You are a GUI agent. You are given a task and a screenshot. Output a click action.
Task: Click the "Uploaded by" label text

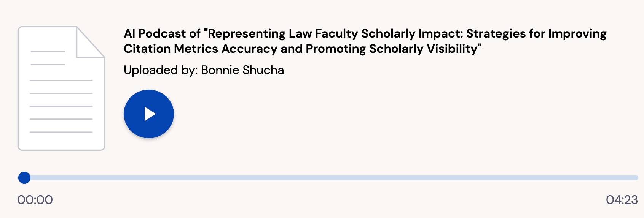point(160,70)
